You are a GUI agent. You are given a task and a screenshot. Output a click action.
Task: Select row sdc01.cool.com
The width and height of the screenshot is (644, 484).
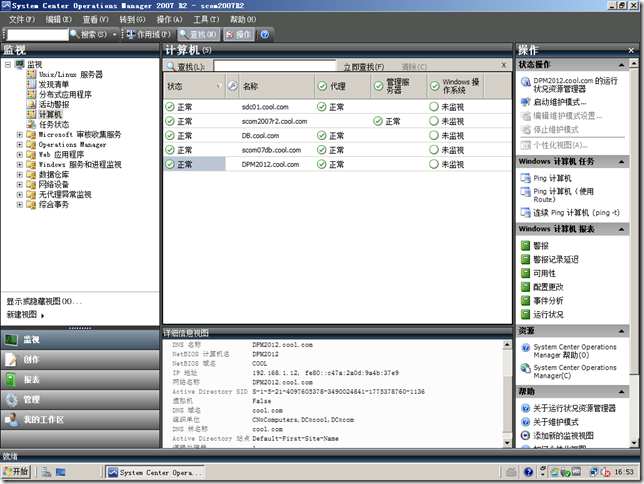337,107
